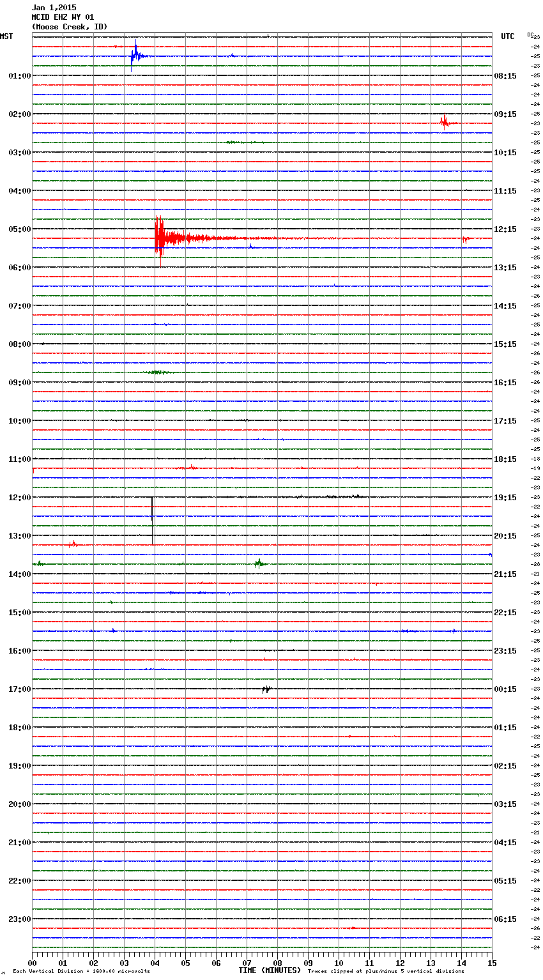Click the 12:00 MST time label
Viewport: 543px width, 980px height.
click(19, 498)
